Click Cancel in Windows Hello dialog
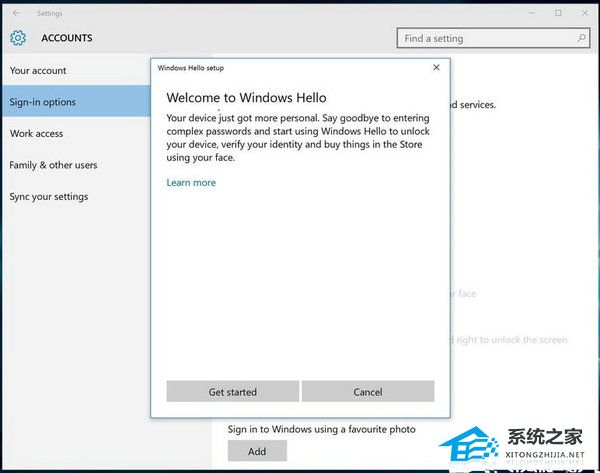Image resolution: width=600 pixels, height=473 pixels. (x=368, y=391)
